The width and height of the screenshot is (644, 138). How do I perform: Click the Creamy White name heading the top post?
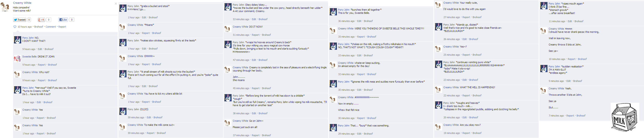point(22,3)
